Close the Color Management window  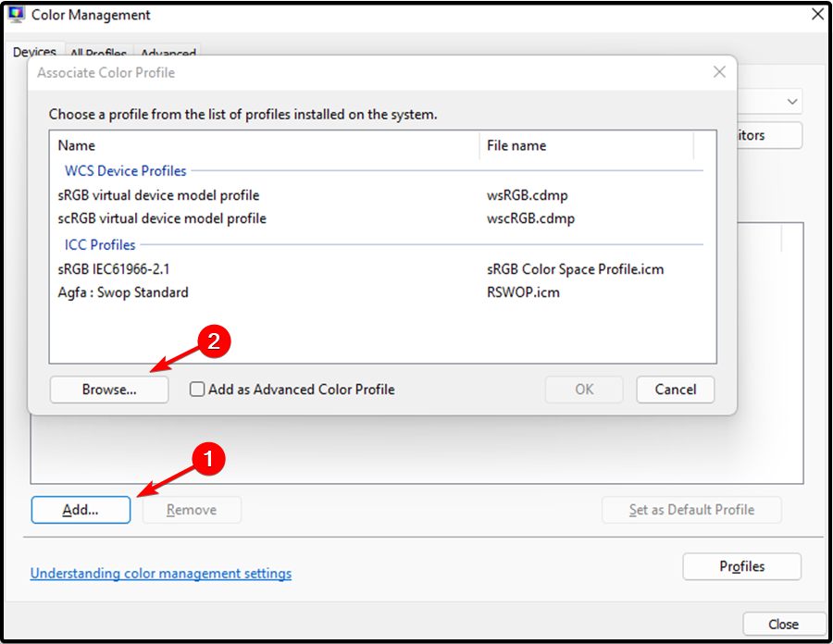(784, 624)
